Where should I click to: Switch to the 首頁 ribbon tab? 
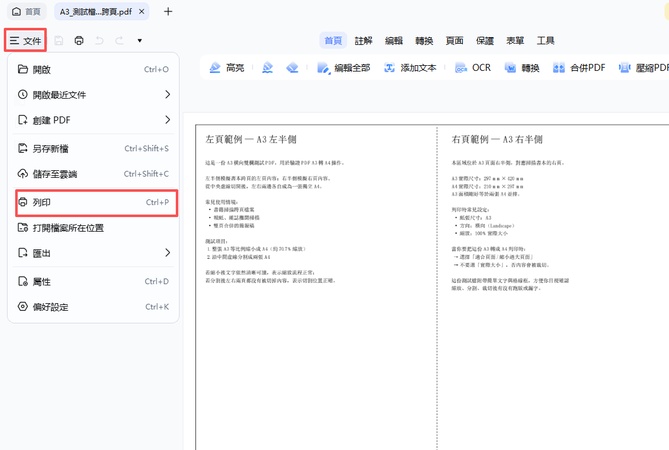click(333, 41)
